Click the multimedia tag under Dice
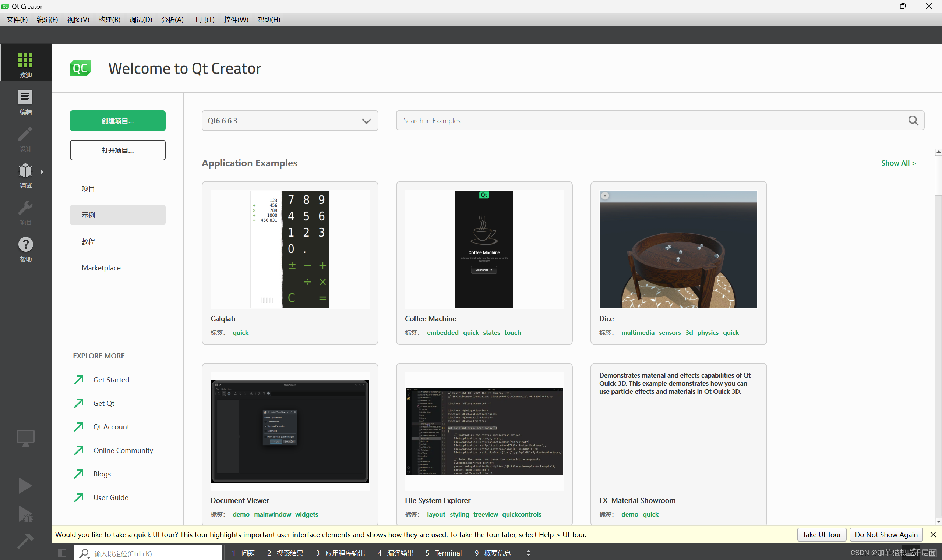This screenshot has height=560, width=942. 638,333
